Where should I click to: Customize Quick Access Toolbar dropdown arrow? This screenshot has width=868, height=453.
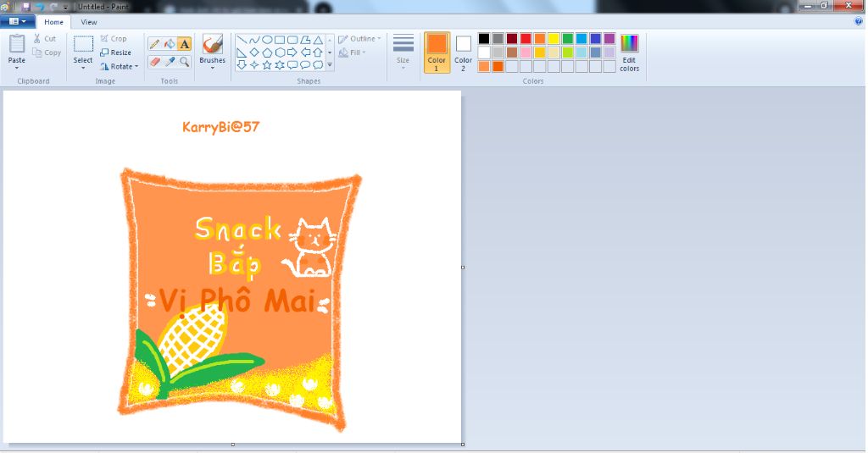point(65,7)
